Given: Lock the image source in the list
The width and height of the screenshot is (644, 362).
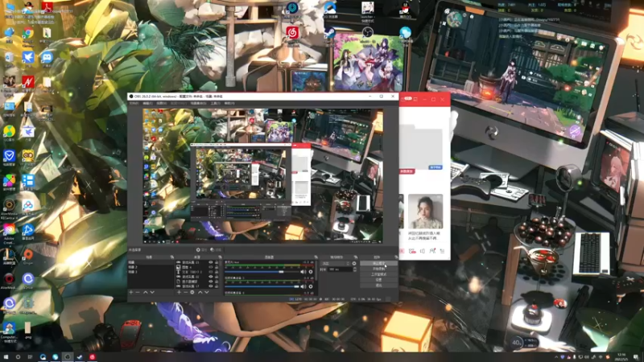Looking at the screenshot, I should [x=217, y=267].
